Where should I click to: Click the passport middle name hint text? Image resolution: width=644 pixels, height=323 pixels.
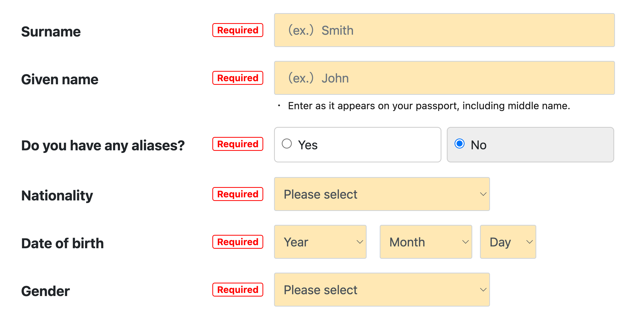coord(429,106)
